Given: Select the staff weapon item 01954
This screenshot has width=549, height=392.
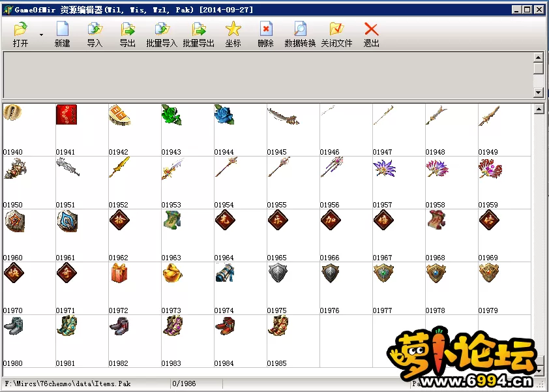Looking at the screenshot, I should click(x=226, y=167).
